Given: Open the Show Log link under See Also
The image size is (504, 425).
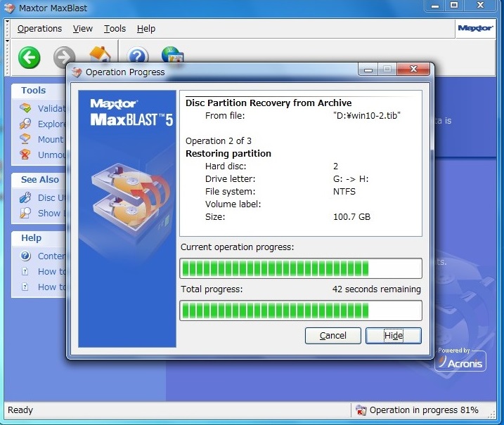Looking at the screenshot, I should (x=51, y=213).
